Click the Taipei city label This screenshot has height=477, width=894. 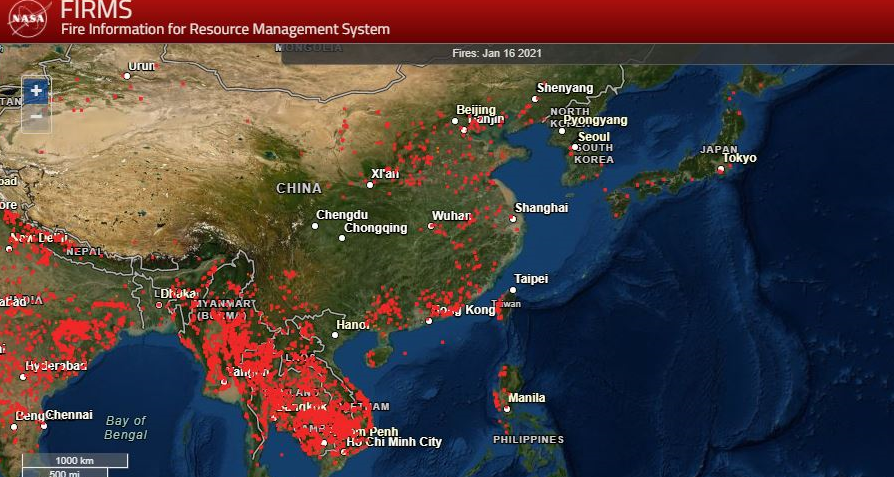[531, 279]
